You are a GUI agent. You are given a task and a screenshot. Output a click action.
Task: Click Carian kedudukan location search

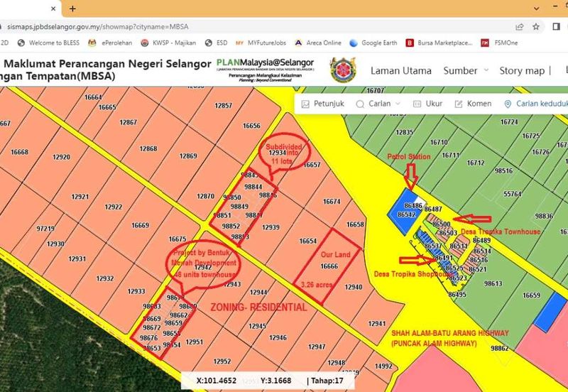[537, 104]
